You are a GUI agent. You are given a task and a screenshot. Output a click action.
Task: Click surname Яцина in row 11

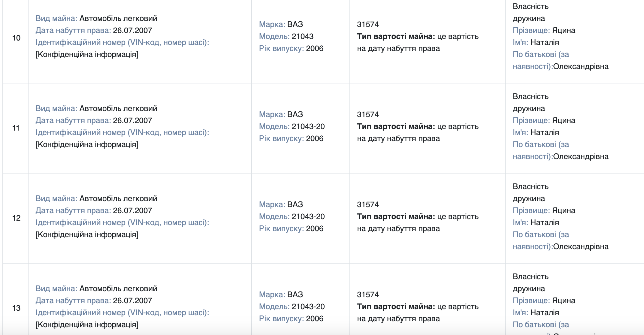564,120
